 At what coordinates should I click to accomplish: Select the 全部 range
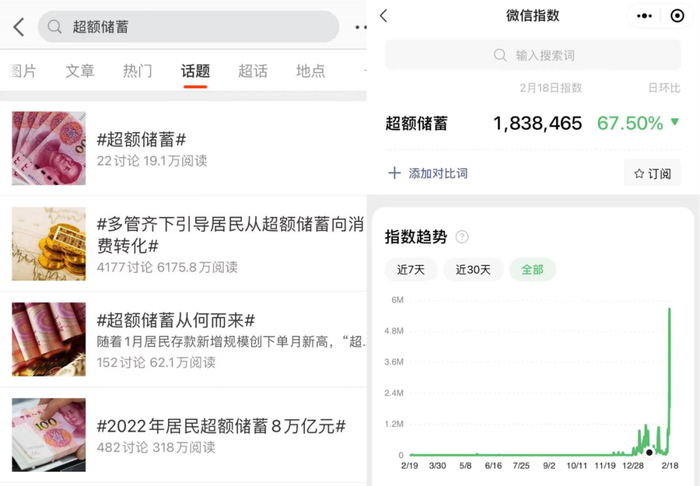[533, 270]
